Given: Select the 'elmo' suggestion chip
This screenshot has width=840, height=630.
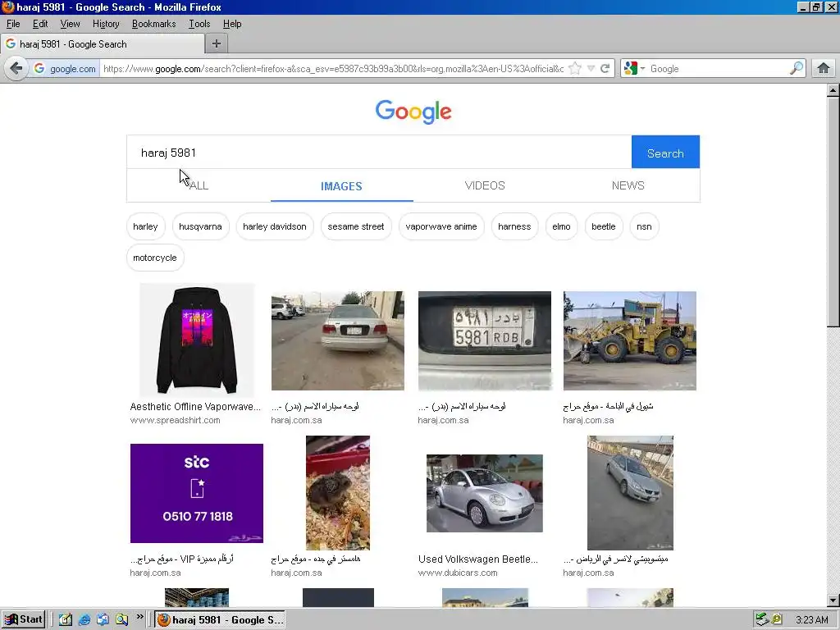Looking at the screenshot, I should (x=561, y=226).
